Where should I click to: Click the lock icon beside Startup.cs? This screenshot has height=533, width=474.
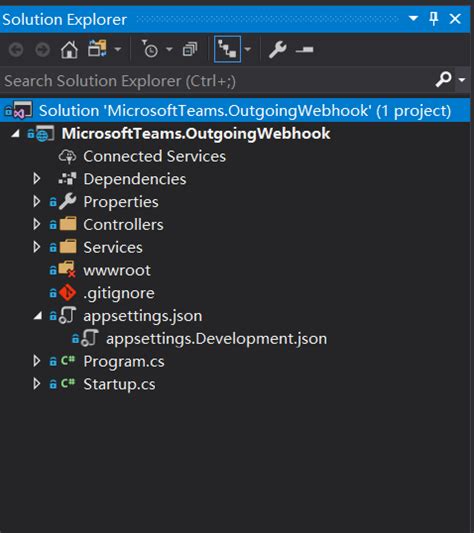(x=53, y=384)
